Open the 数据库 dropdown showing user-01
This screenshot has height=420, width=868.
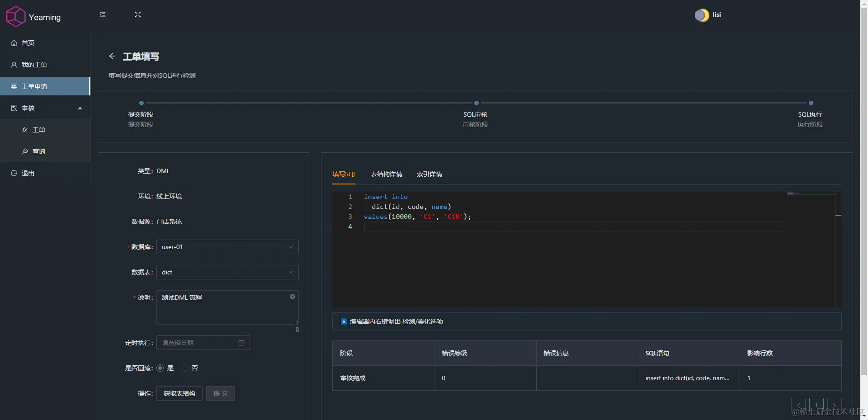click(x=227, y=247)
